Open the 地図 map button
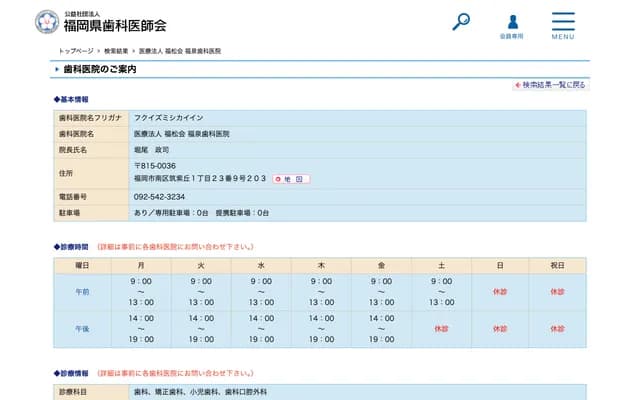The width and height of the screenshot is (640, 400). (291, 179)
